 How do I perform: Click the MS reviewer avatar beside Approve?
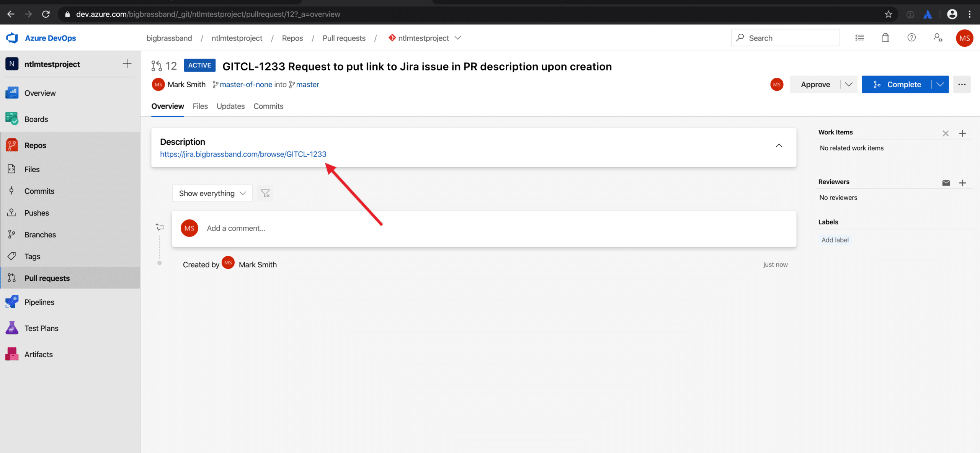point(777,84)
